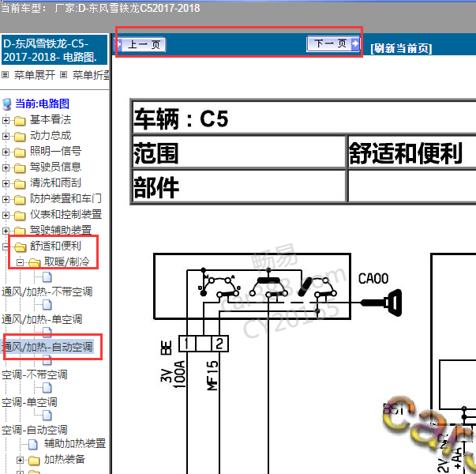Screen dimensions: 476x474
Task: Select the 舒适和便利 folder label
Action: pyautogui.click(x=55, y=246)
